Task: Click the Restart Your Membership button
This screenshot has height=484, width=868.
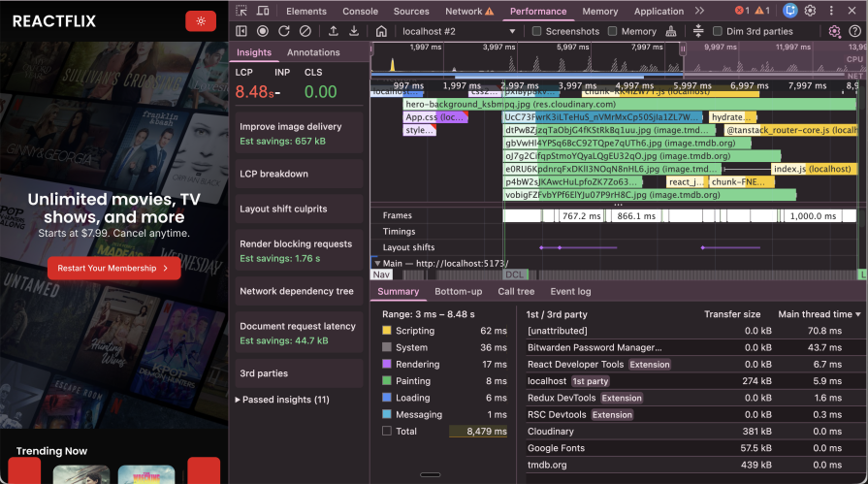Action: coord(113,268)
